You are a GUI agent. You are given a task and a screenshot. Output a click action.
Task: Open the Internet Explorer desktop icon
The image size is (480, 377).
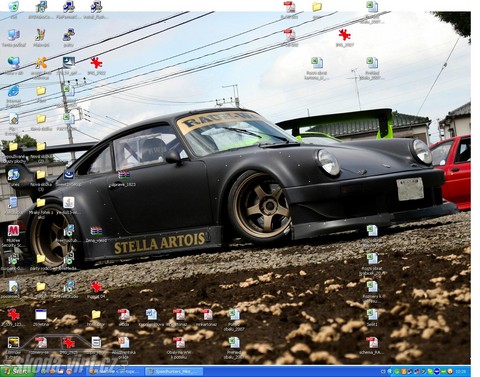[x=13, y=92]
